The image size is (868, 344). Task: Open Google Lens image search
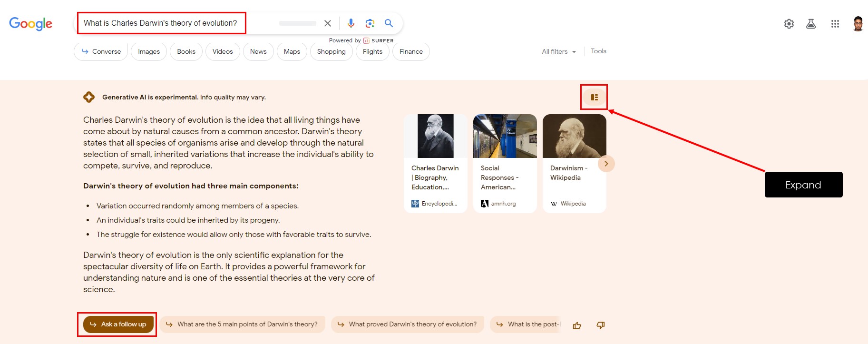(370, 23)
